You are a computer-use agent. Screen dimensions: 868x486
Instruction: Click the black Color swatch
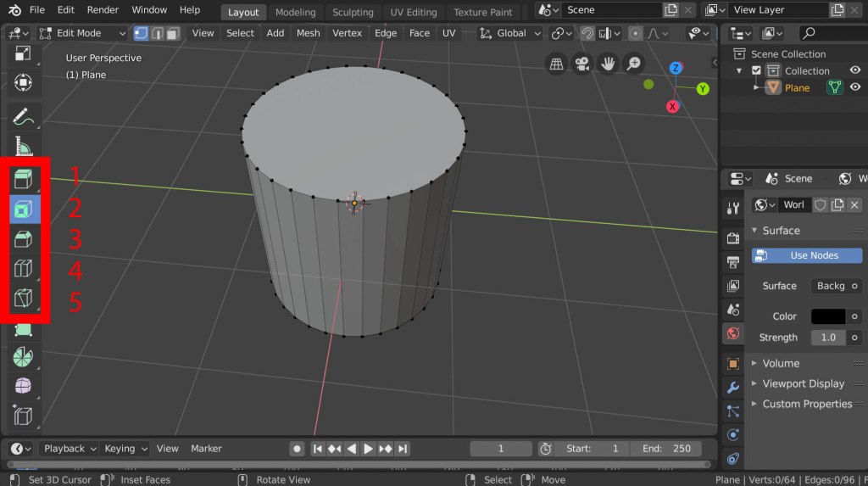(827, 316)
